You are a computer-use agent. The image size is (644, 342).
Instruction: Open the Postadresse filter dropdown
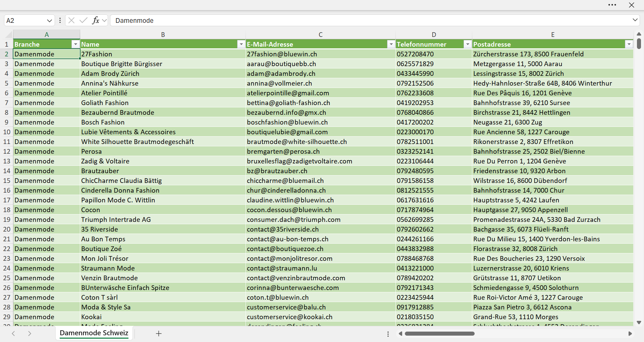coord(629,44)
